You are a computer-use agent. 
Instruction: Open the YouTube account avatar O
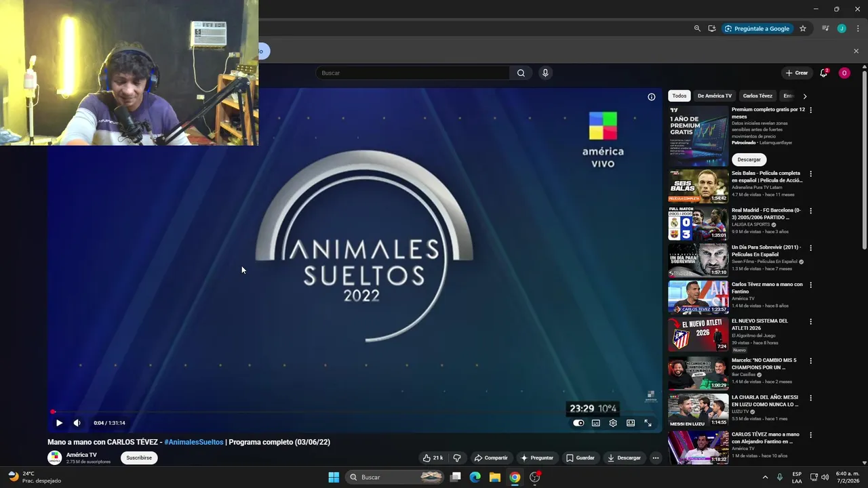pos(844,73)
